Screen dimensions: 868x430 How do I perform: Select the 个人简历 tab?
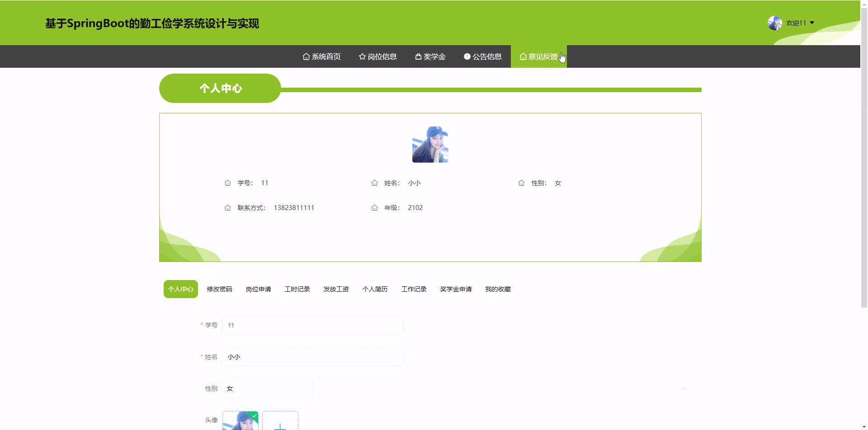coord(375,289)
